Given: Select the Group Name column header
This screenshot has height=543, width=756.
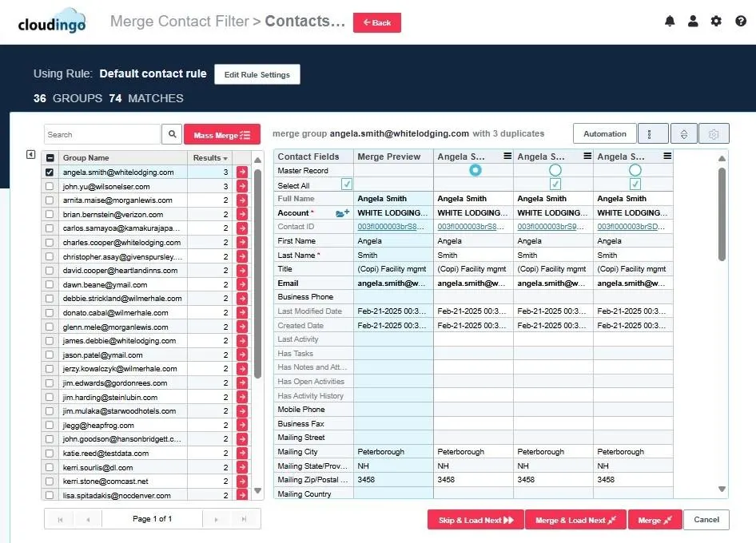Looking at the screenshot, I should click(120, 158).
